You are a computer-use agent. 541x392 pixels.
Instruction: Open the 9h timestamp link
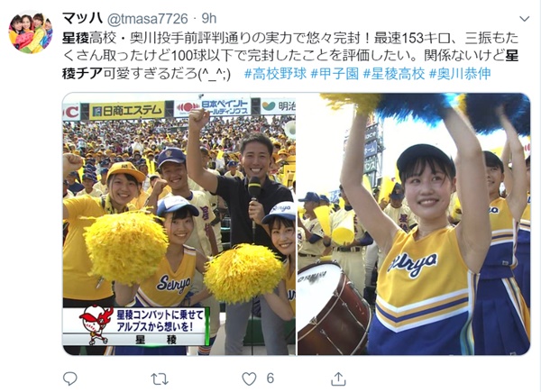click(209, 18)
